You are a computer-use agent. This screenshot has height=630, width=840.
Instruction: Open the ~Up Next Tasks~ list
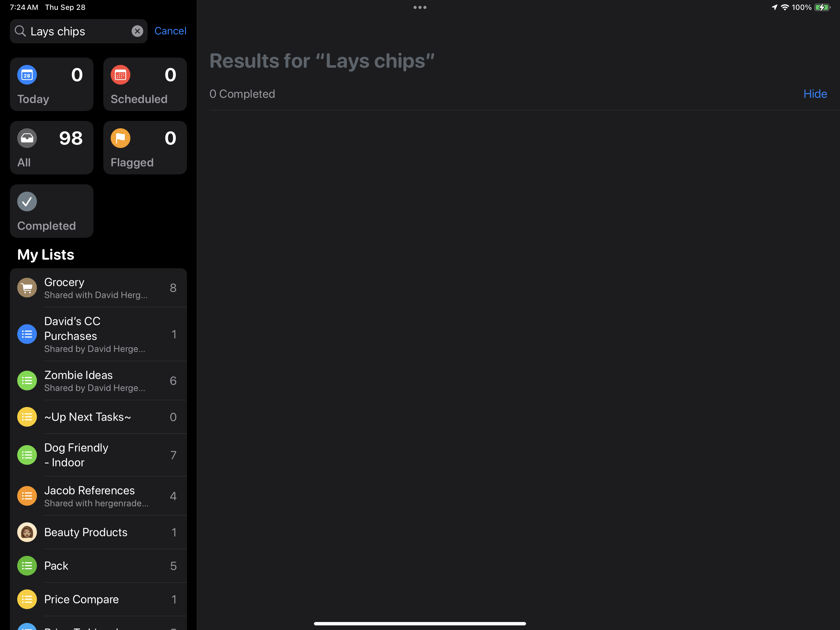[98, 417]
